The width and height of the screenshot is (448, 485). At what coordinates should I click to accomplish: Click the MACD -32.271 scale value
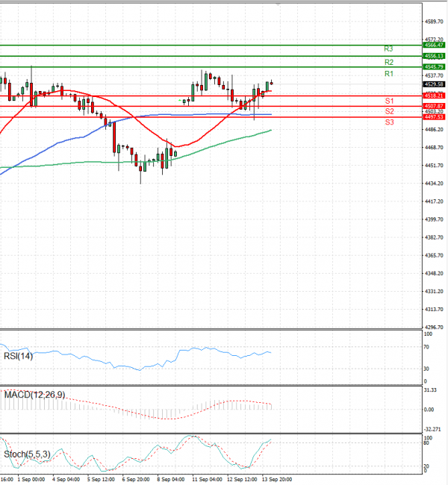pos(432,429)
